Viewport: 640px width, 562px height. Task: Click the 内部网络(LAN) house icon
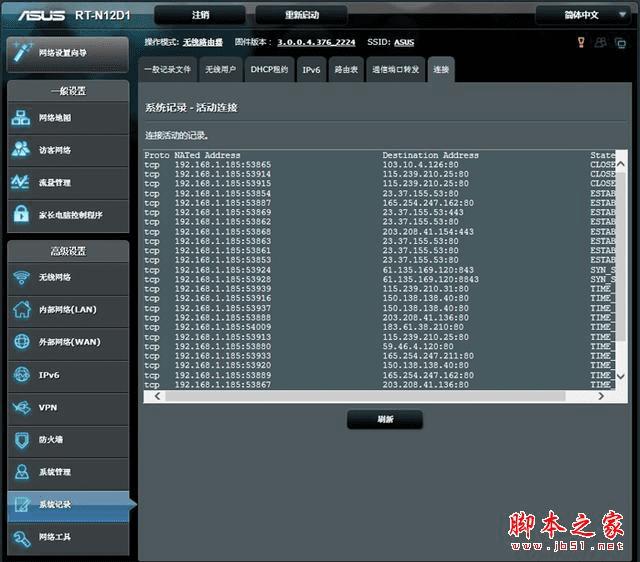[x=22, y=309]
